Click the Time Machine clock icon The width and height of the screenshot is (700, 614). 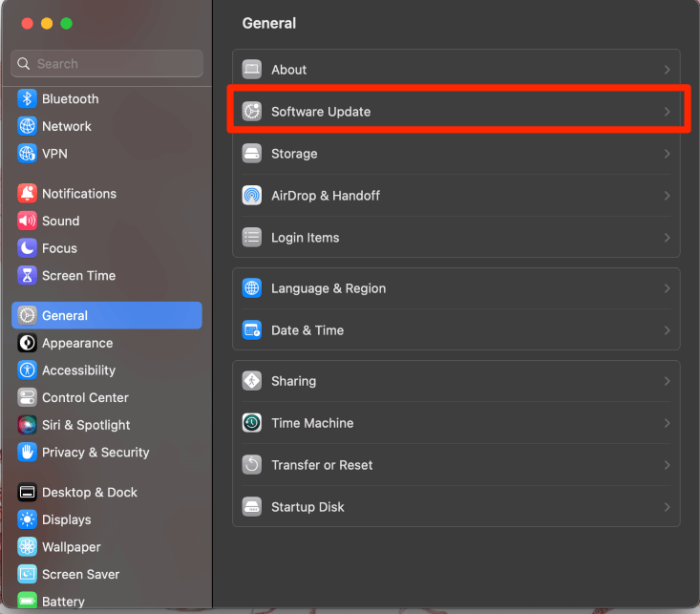tap(252, 423)
